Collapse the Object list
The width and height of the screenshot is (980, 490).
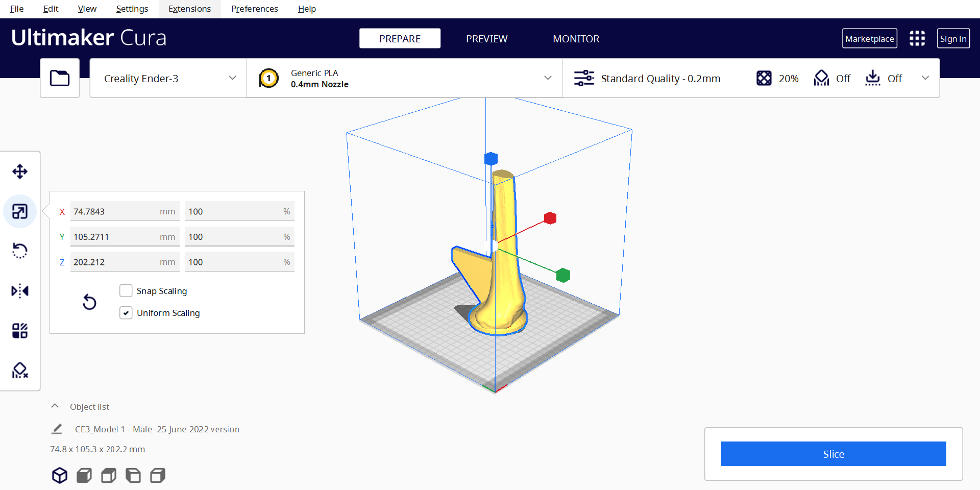[x=55, y=406]
